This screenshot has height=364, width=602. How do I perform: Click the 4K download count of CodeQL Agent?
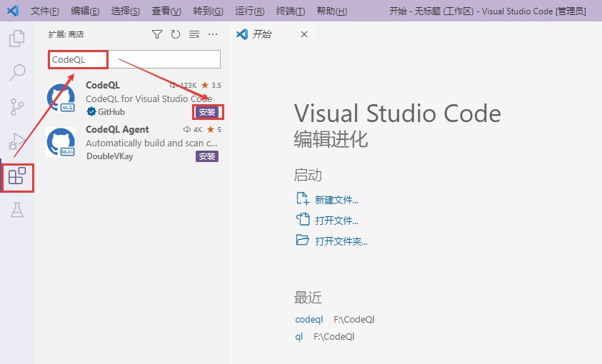192,129
